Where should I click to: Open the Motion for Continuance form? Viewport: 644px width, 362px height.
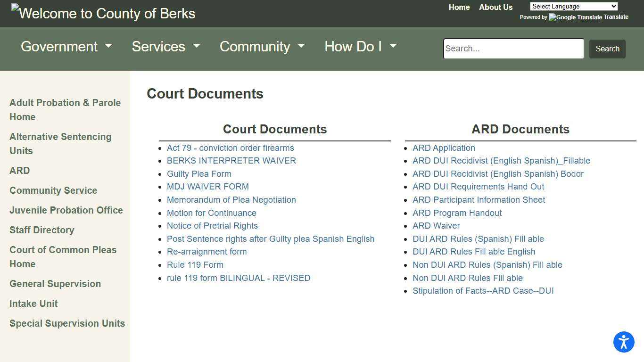click(211, 213)
